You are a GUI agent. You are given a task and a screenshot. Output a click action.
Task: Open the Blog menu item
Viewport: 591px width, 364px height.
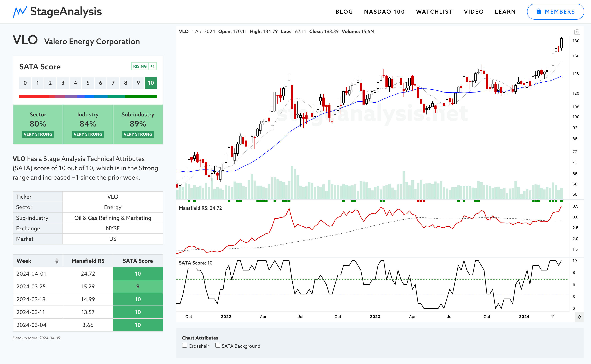point(344,11)
